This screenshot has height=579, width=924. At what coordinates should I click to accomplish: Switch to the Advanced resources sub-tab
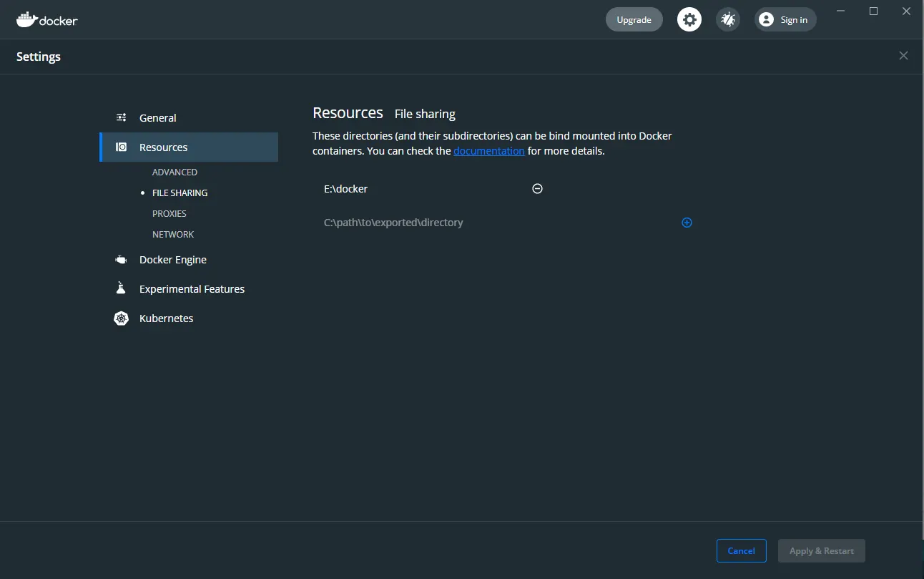coord(175,172)
